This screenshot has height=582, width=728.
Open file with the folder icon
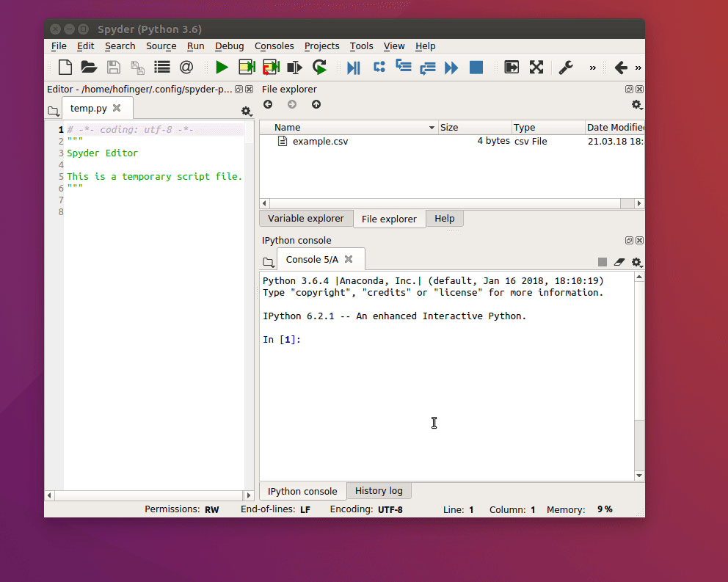point(89,68)
